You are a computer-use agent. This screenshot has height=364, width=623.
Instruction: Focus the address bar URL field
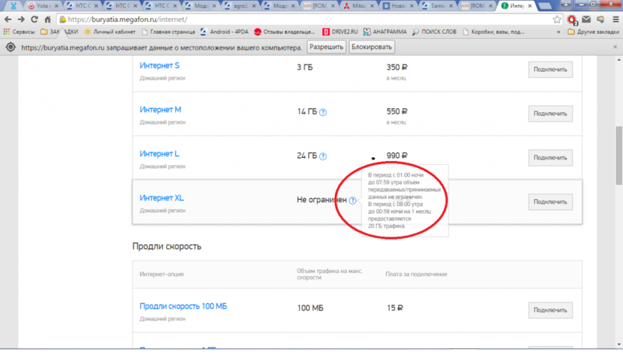pos(304,19)
